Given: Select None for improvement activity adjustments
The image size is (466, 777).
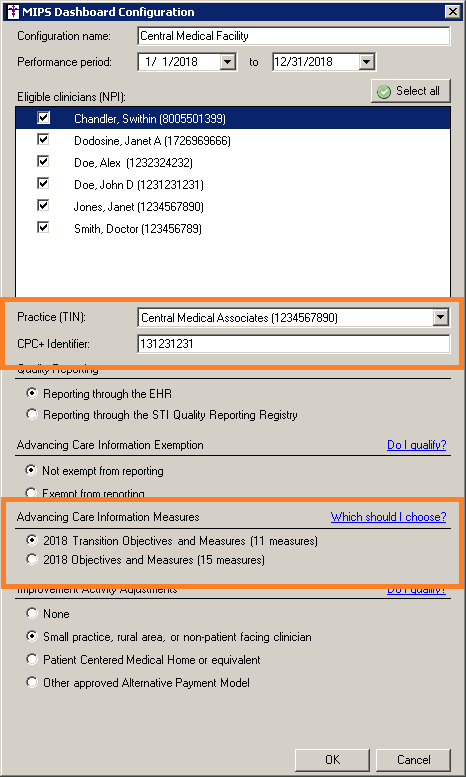Looking at the screenshot, I should (48, 614).
